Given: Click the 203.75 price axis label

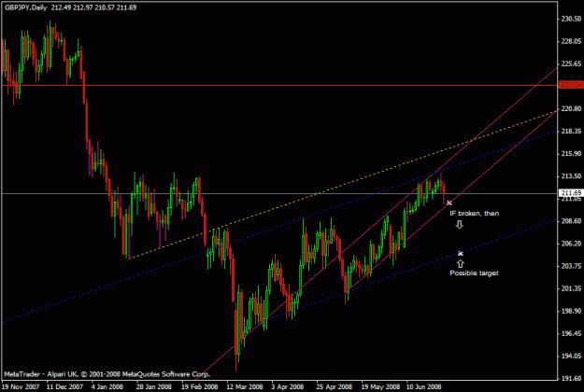Looking at the screenshot, I should point(571,266).
